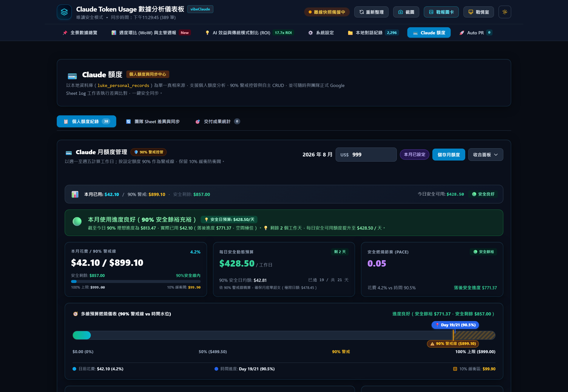Screen dimensions: 568x392
Task: Switch to 週度環比 (WoW) 與主管週報 tab
Action: pyautogui.click(x=151, y=33)
